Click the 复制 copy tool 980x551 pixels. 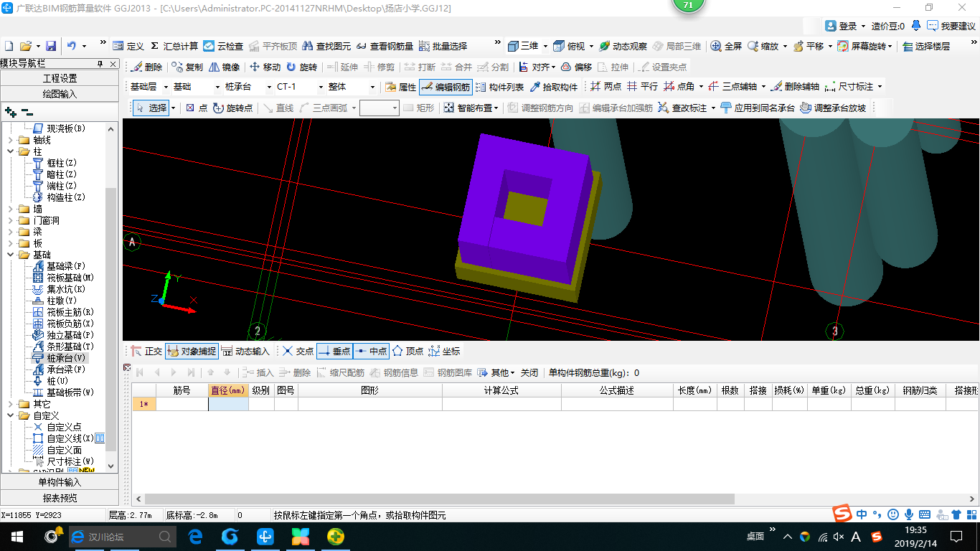coord(188,67)
